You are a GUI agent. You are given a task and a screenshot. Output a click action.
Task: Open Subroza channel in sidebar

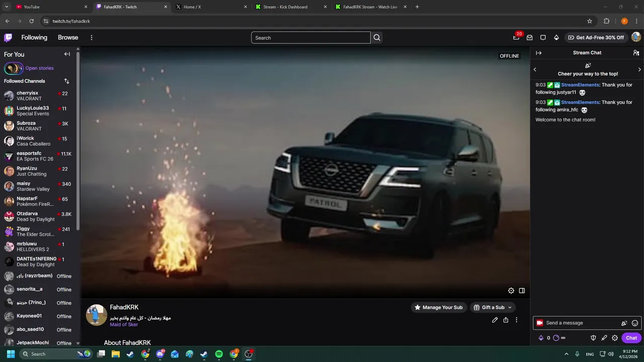pos(38,126)
